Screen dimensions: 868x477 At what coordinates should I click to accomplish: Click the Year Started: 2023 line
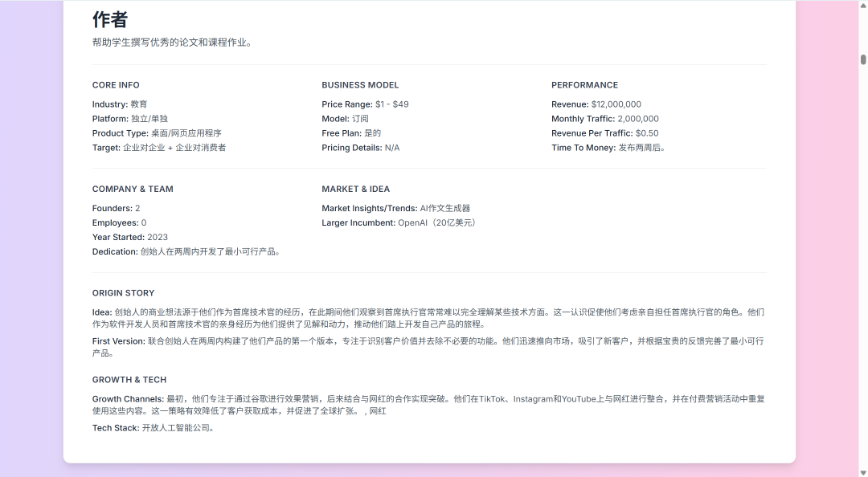click(x=130, y=237)
